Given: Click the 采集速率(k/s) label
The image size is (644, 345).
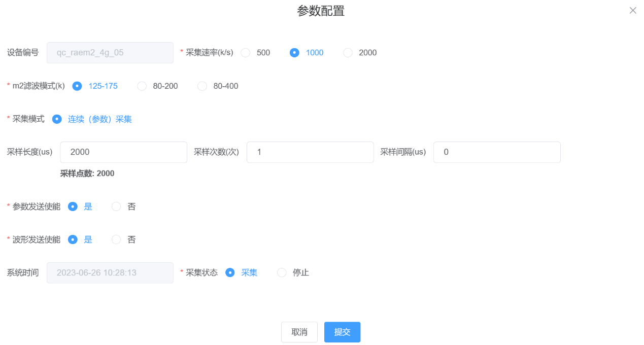Looking at the screenshot, I should pyautogui.click(x=209, y=53).
